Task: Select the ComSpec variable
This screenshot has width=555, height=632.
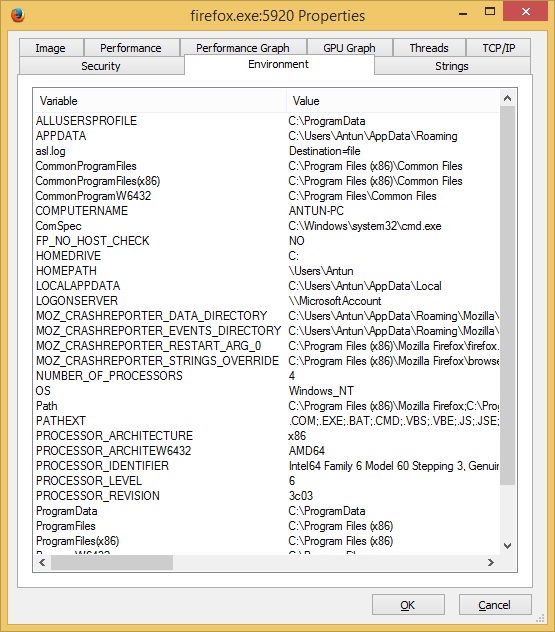Action: (x=266, y=226)
